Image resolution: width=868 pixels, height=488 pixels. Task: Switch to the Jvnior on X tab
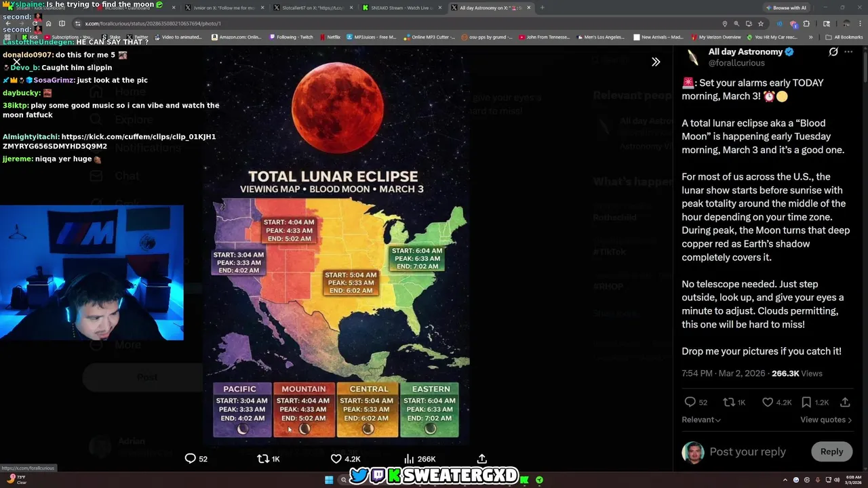(223, 7)
